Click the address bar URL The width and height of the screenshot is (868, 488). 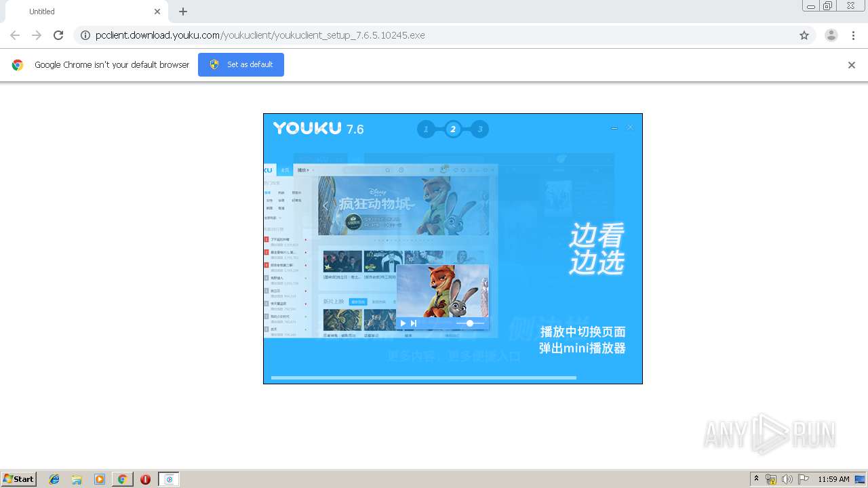point(260,35)
